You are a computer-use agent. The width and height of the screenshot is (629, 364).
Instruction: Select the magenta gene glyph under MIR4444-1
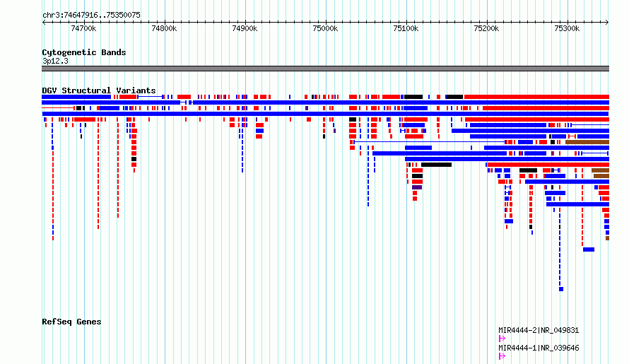(502, 356)
